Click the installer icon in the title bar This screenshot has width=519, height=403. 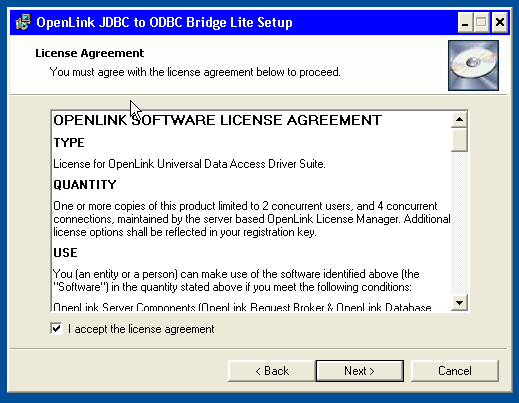click(x=23, y=22)
